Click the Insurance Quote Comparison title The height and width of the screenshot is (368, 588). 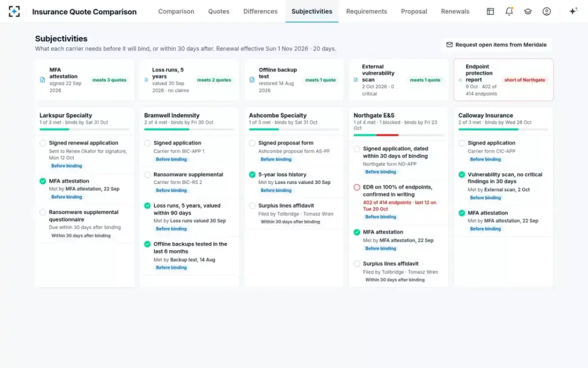(84, 11)
